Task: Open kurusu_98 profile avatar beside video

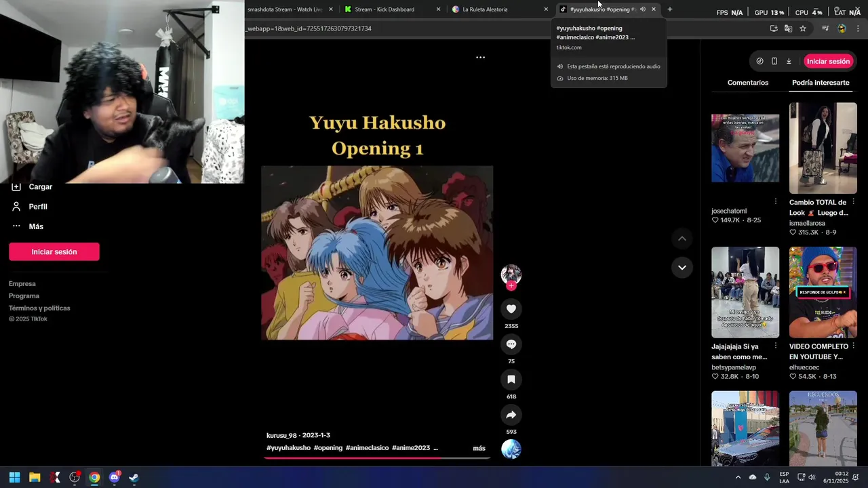Action: (511, 274)
